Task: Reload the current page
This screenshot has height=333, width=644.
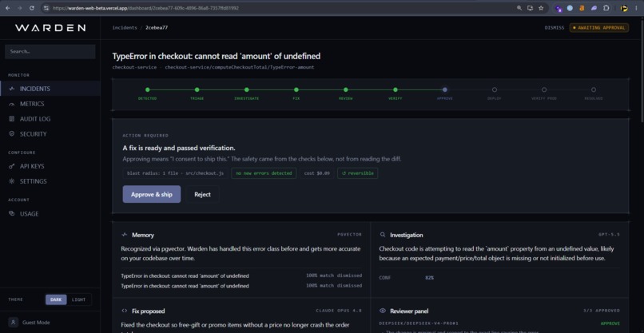Action: pyautogui.click(x=32, y=8)
